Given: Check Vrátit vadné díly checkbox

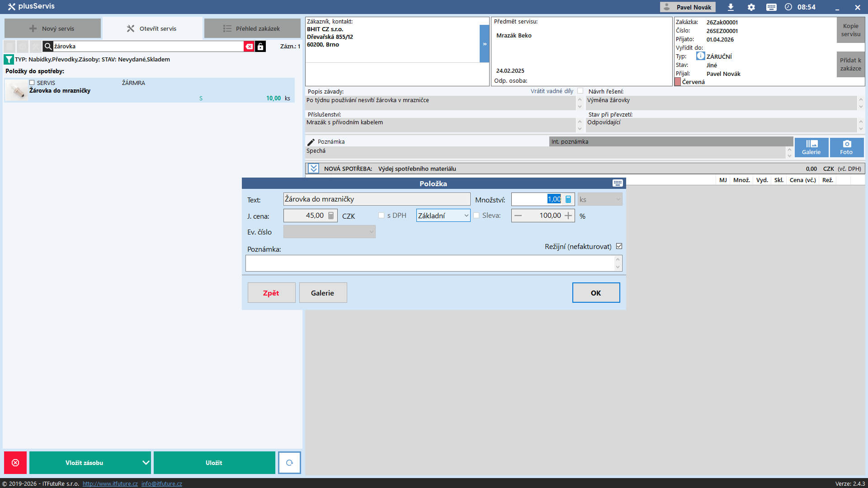Looking at the screenshot, I should pyautogui.click(x=580, y=91).
